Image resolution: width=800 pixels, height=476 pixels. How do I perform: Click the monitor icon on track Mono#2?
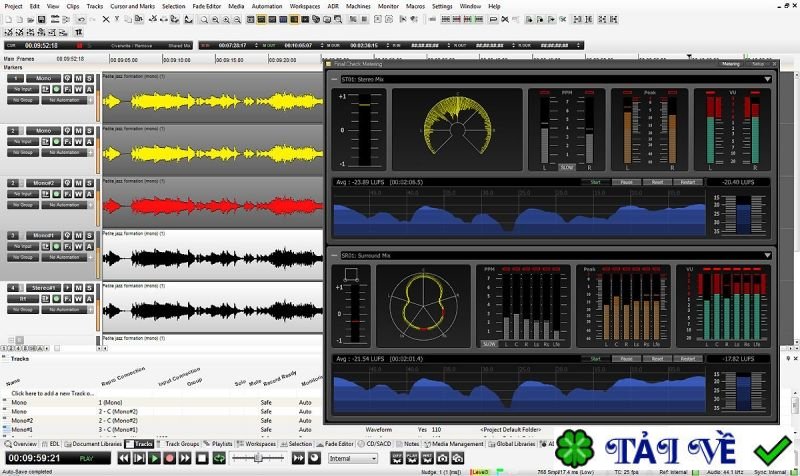[x=67, y=183]
